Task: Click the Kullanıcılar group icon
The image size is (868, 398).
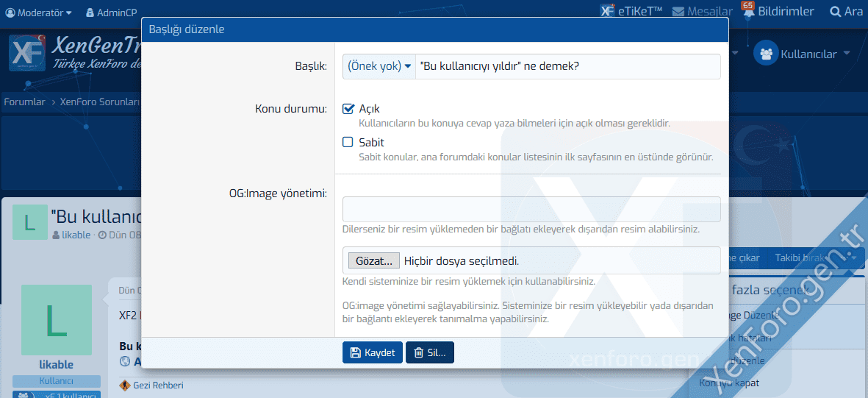Action: [x=766, y=54]
